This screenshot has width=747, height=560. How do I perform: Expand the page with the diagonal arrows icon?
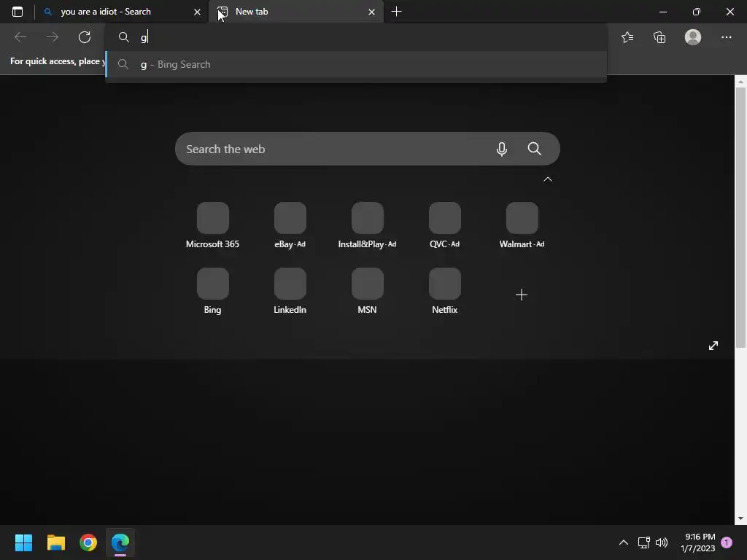pos(713,346)
